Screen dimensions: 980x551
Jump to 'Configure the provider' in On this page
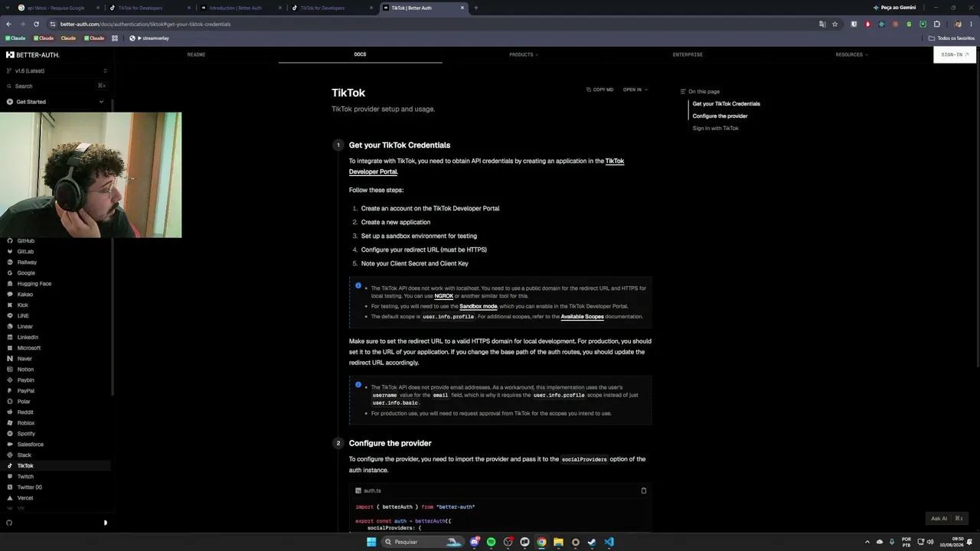pos(720,116)
